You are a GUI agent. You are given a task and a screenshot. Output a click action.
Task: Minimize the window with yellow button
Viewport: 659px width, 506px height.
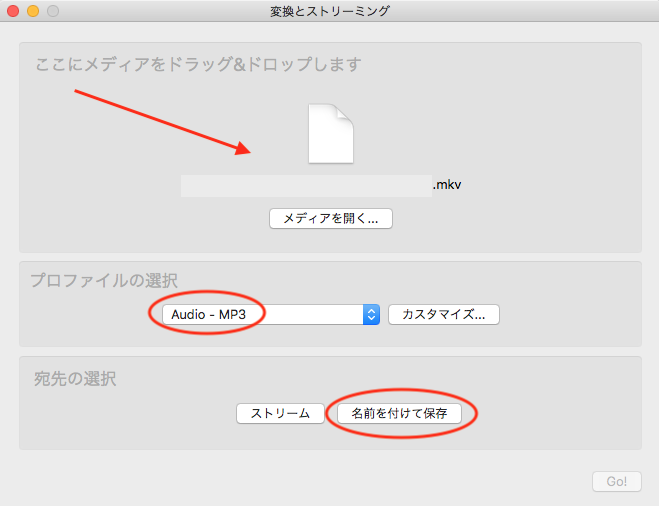point(33,11)
